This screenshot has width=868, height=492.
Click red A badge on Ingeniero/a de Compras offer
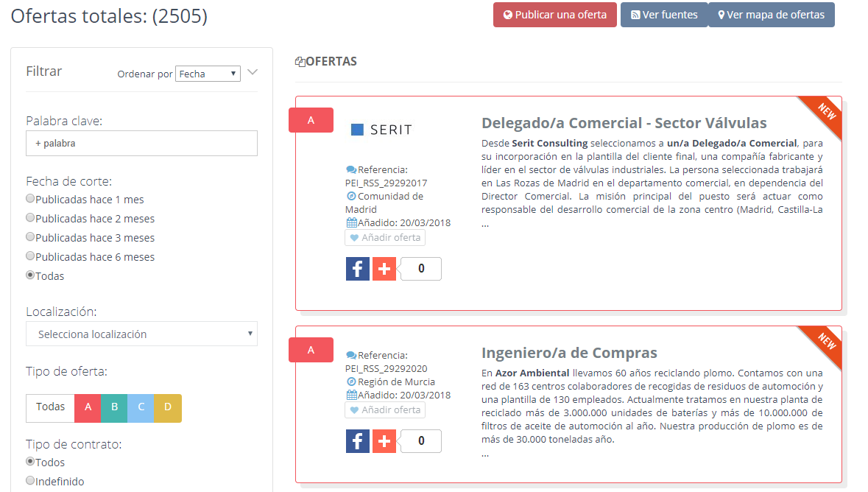311,350
